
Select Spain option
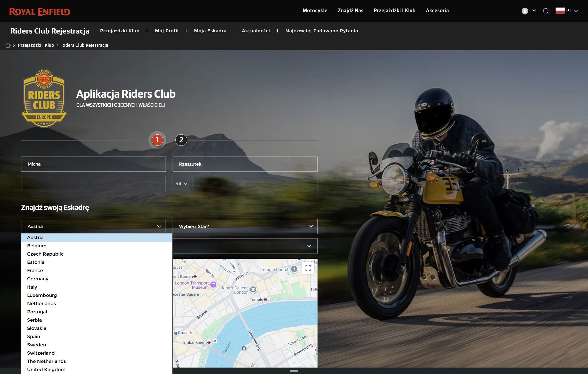pyautogui.click(x=96, y=337)
